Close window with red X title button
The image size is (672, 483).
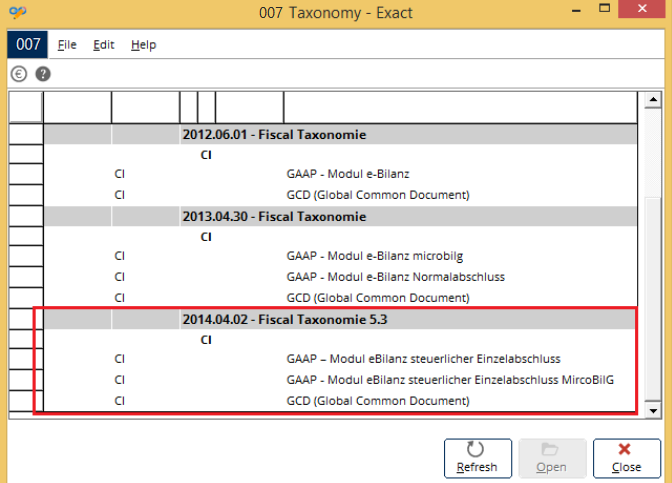click(642, 9)
